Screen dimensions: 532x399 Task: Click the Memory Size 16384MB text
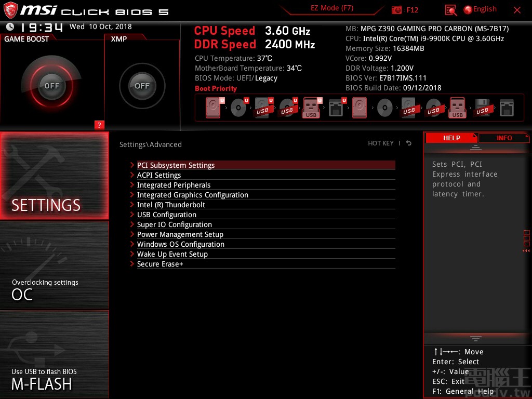coord(385,48)
